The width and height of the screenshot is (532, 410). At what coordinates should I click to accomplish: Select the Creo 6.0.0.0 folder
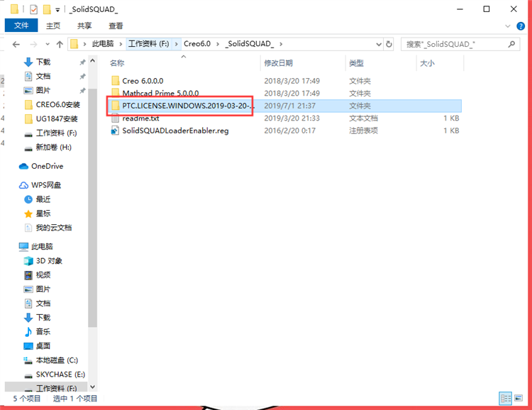click(x=143, y=81)
